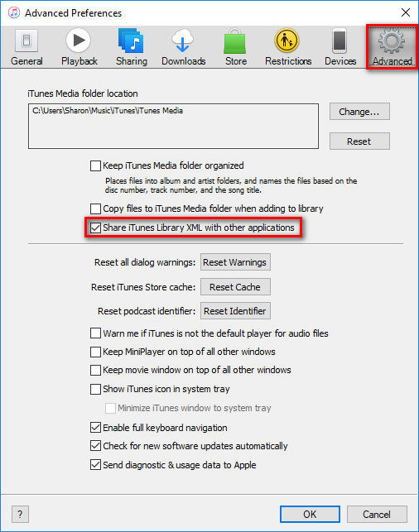Click the 'Reset iTunes Store cache:' label
The image size is (419, 532).
click(143, 287)
